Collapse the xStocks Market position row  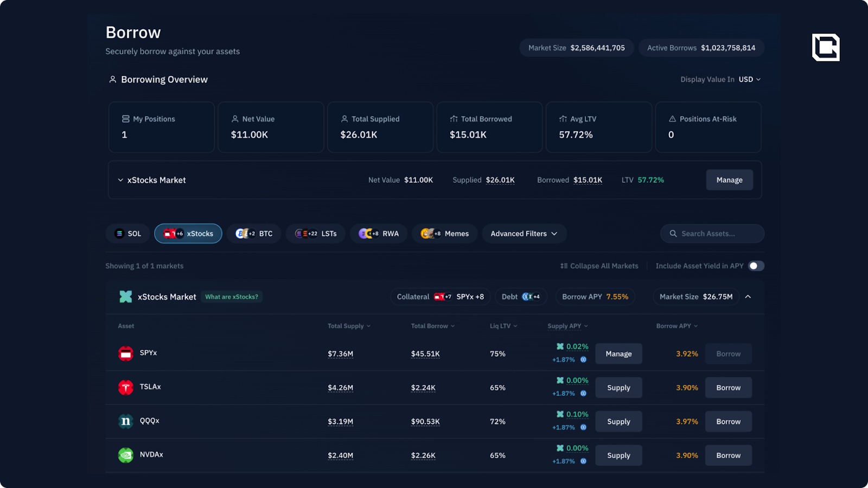120,180
